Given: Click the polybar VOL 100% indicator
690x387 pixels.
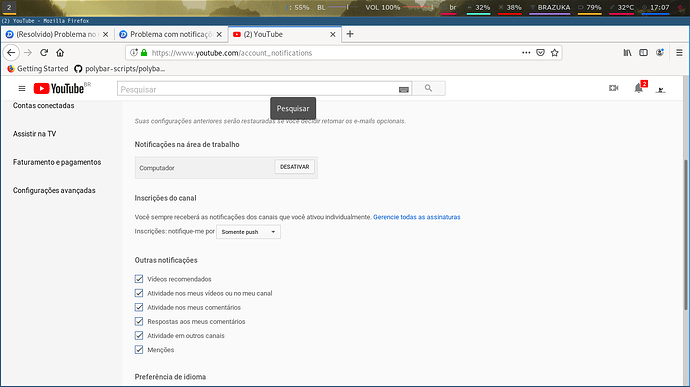Looking at the screenshot, I should [x=383, y=7].
